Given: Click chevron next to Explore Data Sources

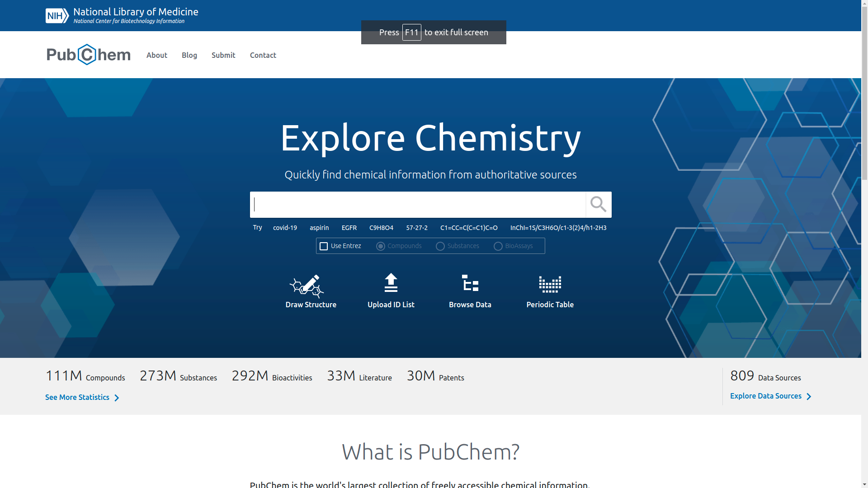Looking at the screenshot, I should point(809,397).
